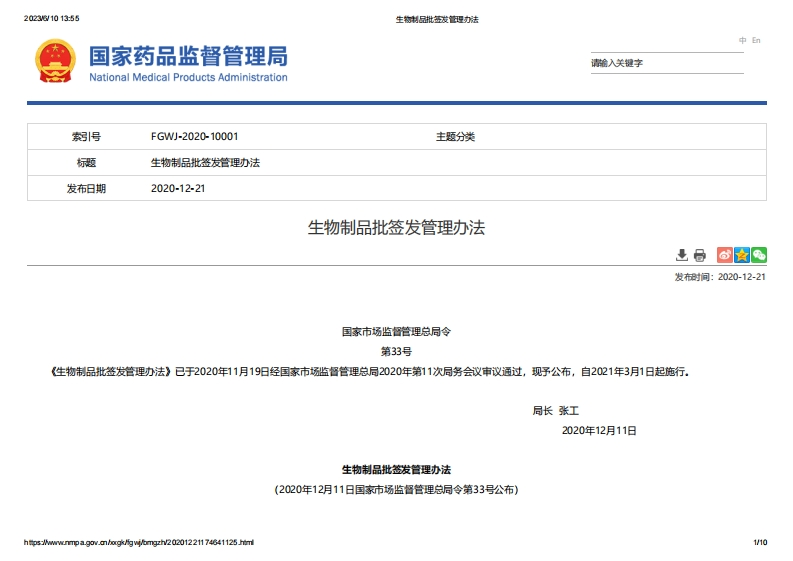Viewport: 793px width, 561px height.
Task: Share via the QZone star icon
Action: click(x=742, y=255)
